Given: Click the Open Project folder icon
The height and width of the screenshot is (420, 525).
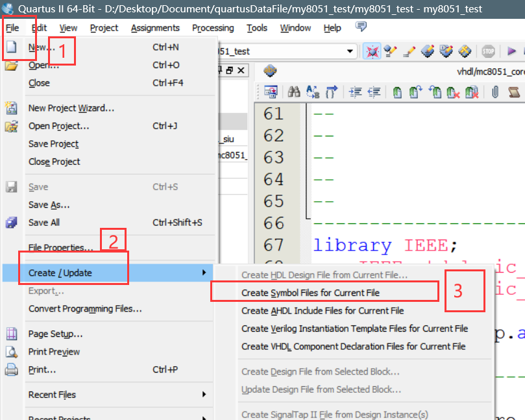Looking at the screenshot, I should pos(11,127).
